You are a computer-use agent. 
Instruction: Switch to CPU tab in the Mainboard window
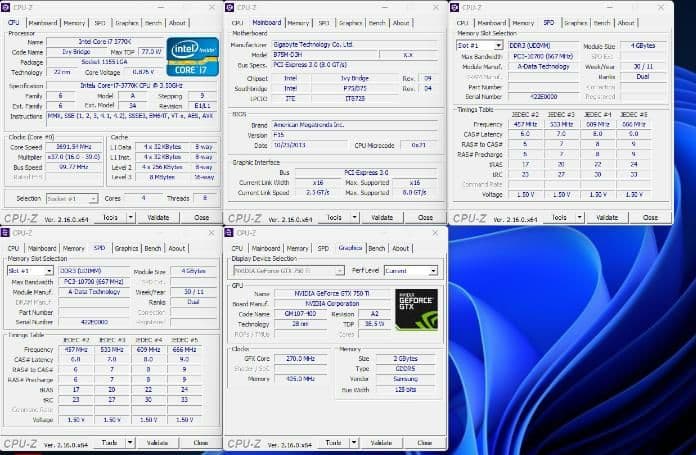(237, 23)
